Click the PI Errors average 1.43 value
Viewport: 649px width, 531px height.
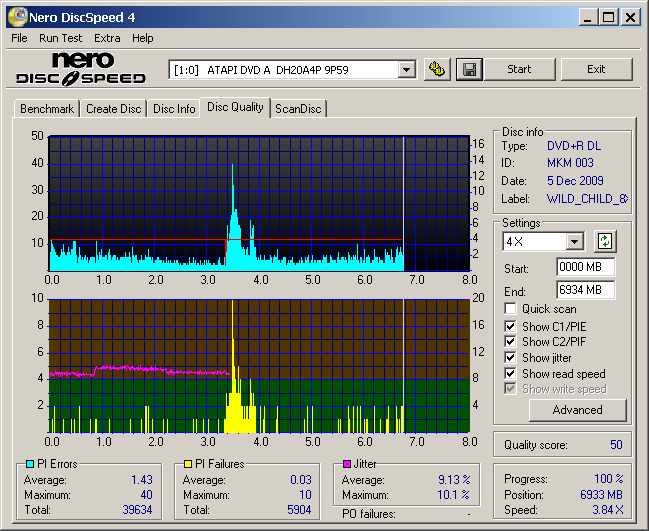142,480
